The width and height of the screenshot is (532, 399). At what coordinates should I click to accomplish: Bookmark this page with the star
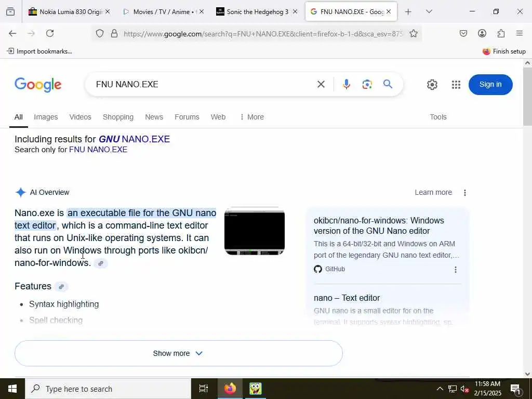point(413,33)
